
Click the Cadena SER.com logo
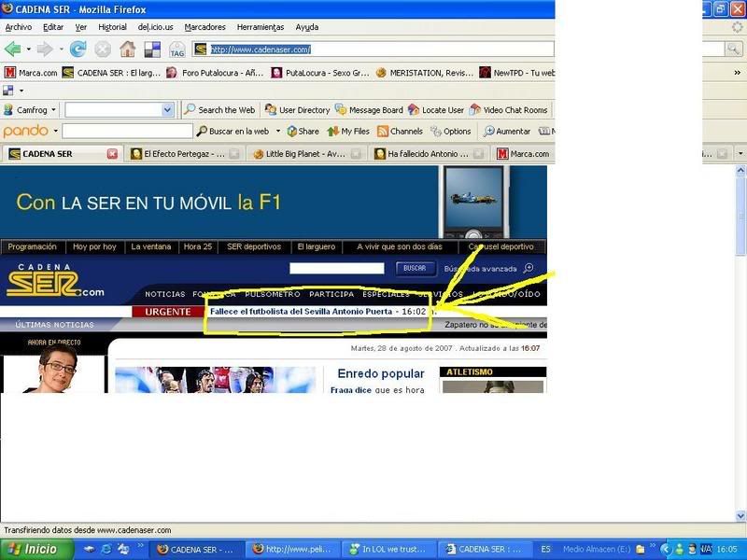[x=55, y=281]
